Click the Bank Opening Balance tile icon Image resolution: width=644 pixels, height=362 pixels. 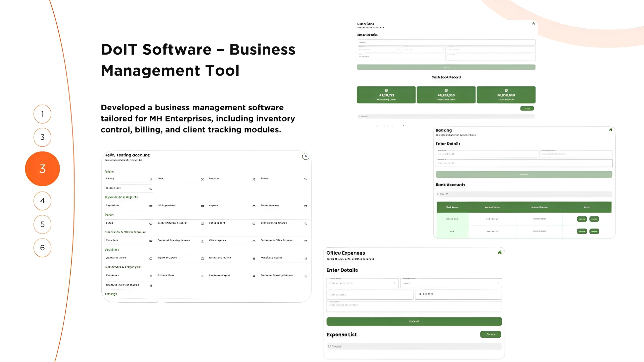[x=306, y=223]
